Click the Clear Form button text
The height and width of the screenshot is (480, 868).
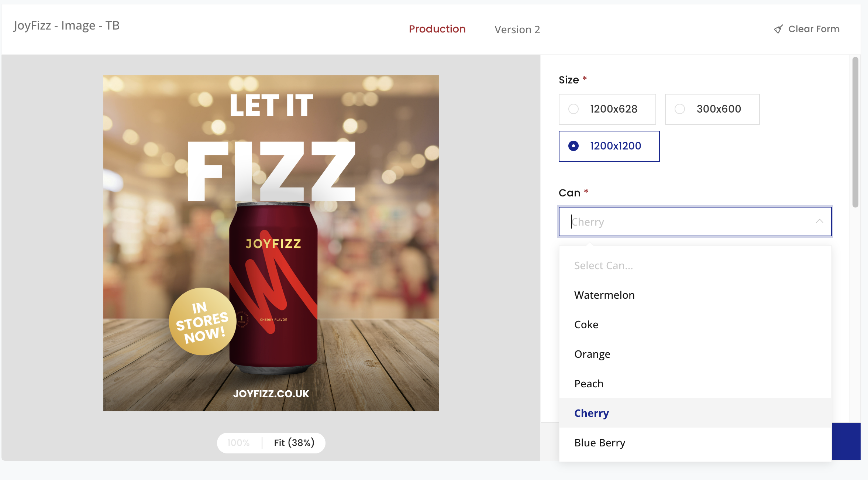click(813, 29)
